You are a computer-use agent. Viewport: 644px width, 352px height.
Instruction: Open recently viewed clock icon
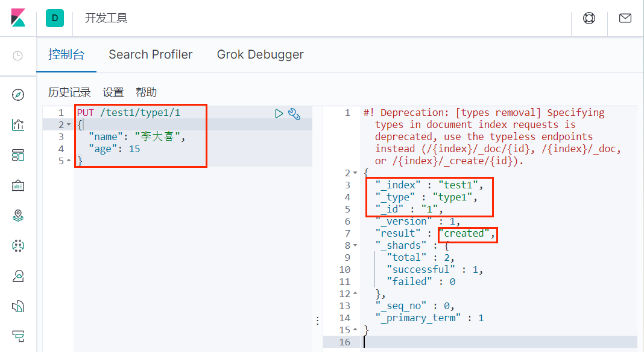[x=17, y=56]
